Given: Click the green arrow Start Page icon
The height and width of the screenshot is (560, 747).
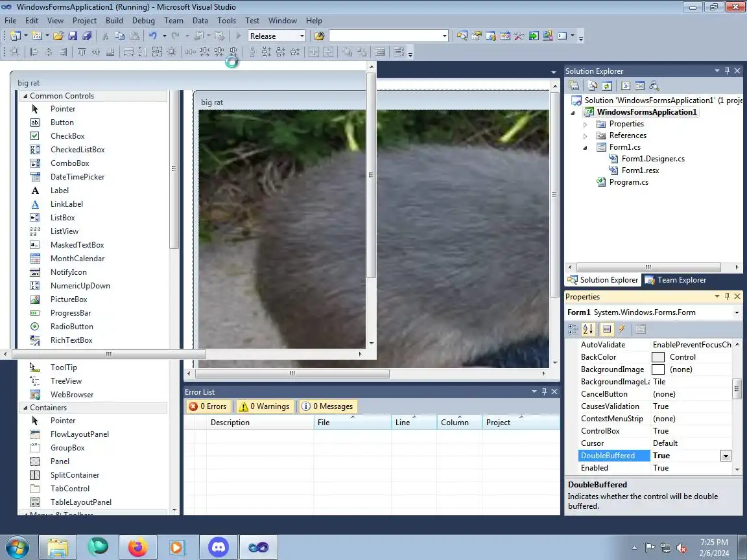Looking at the screenshot, I should (x=534, y=36).
